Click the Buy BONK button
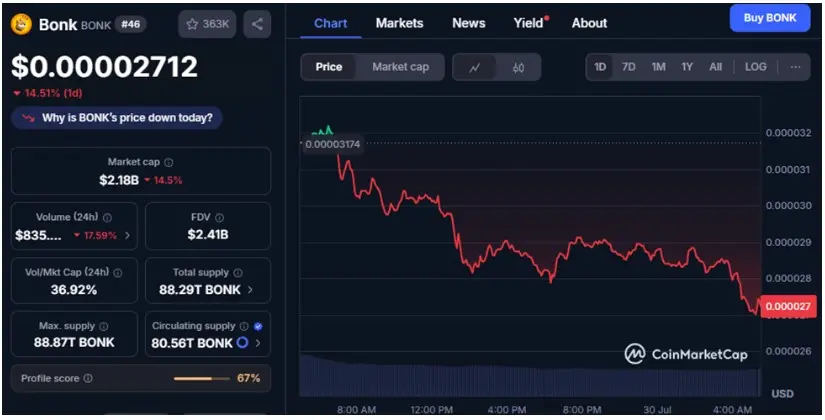The height and width of the screenshot is (420, 825). point(770,18)
